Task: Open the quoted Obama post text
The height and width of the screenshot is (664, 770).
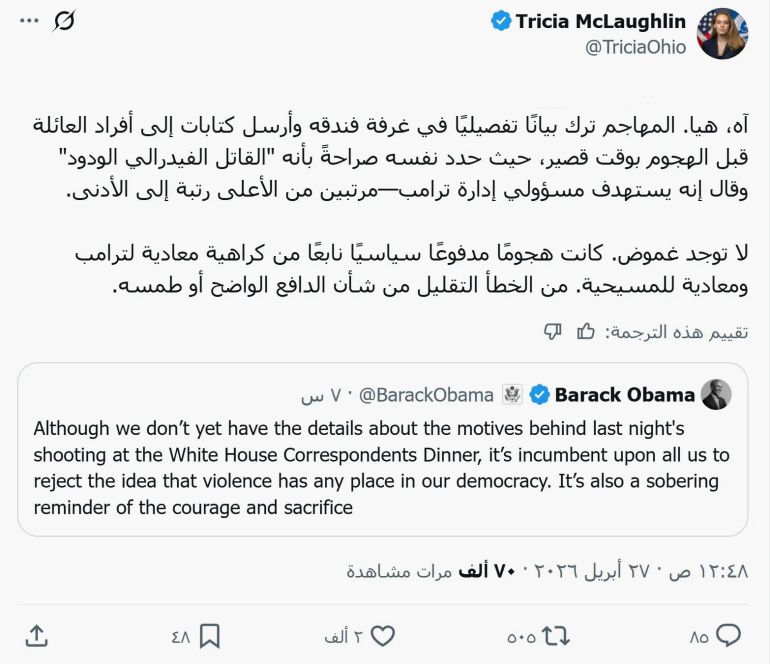Action: coord(382,467)
